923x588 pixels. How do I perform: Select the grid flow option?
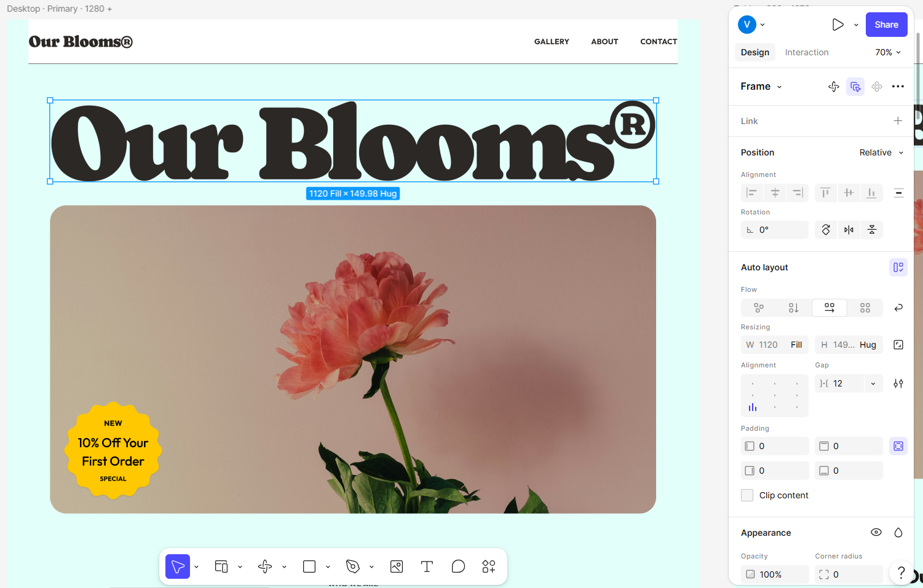pos(865,308)
